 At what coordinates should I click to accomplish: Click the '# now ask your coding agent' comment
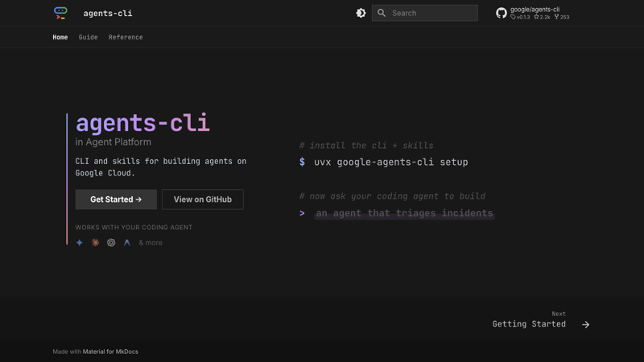pos(392,196)
